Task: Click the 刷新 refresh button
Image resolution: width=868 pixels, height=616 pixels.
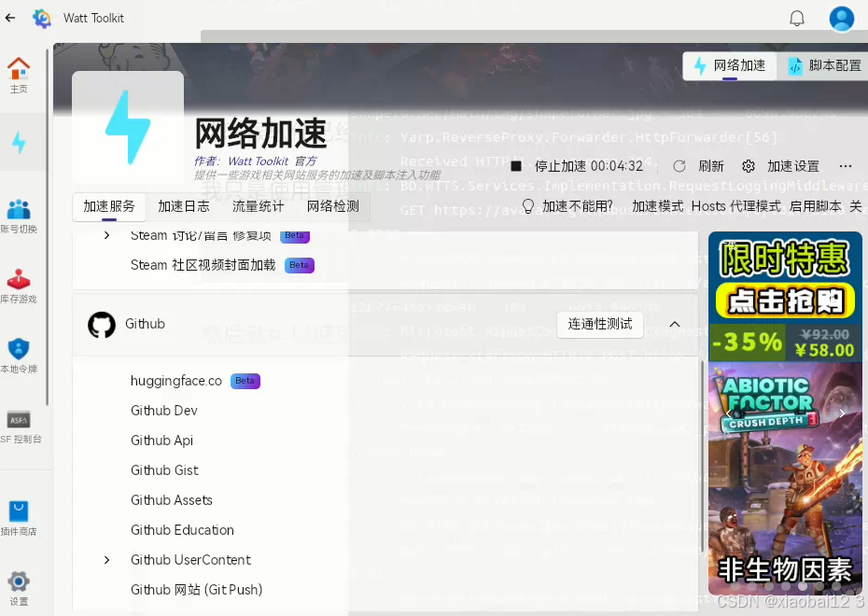Action: click(711, 166)
